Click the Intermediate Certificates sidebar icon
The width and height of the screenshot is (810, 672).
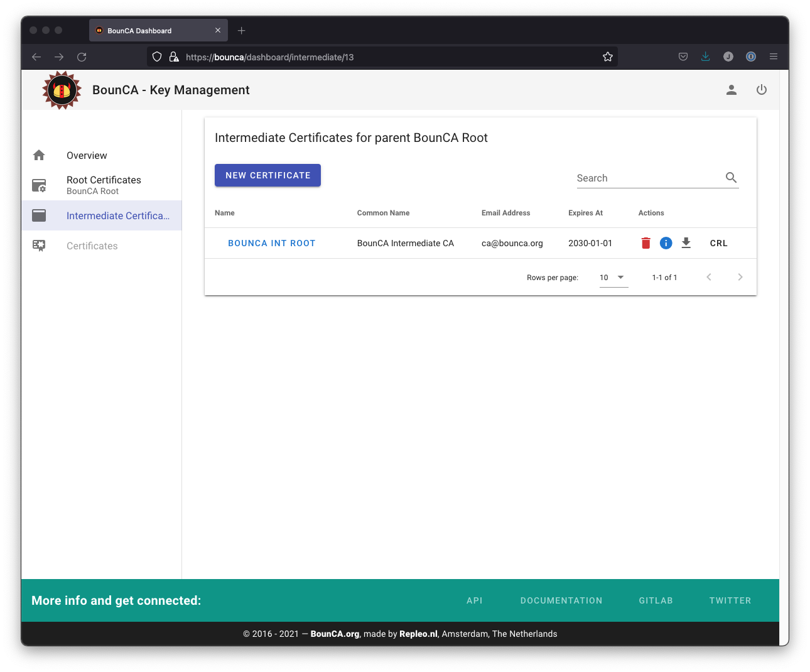click(39, 215)
